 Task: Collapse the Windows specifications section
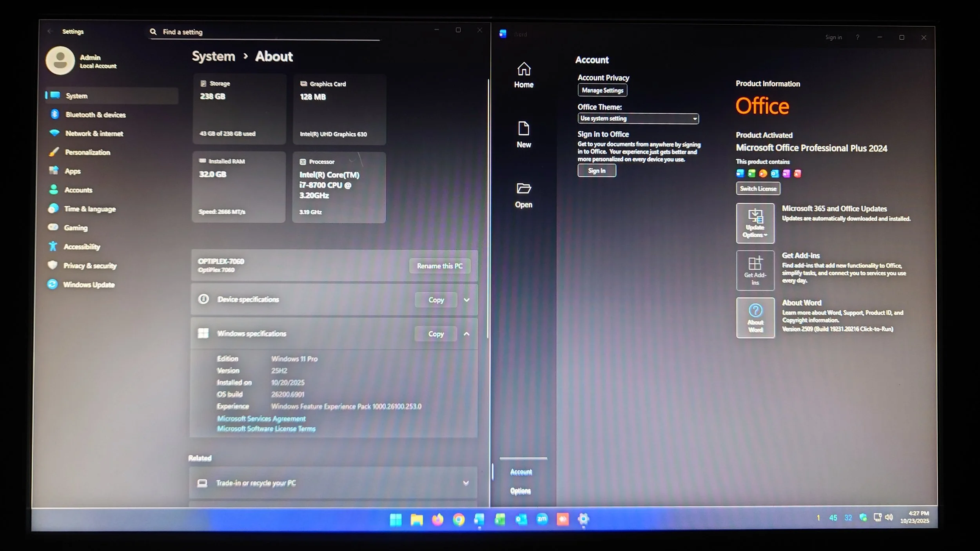(466, 334)
